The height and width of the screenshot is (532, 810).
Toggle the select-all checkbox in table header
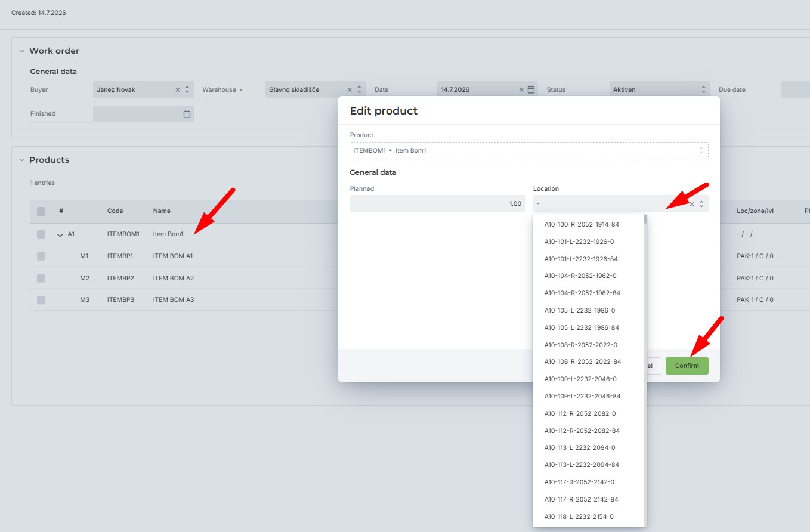[41, 211]
